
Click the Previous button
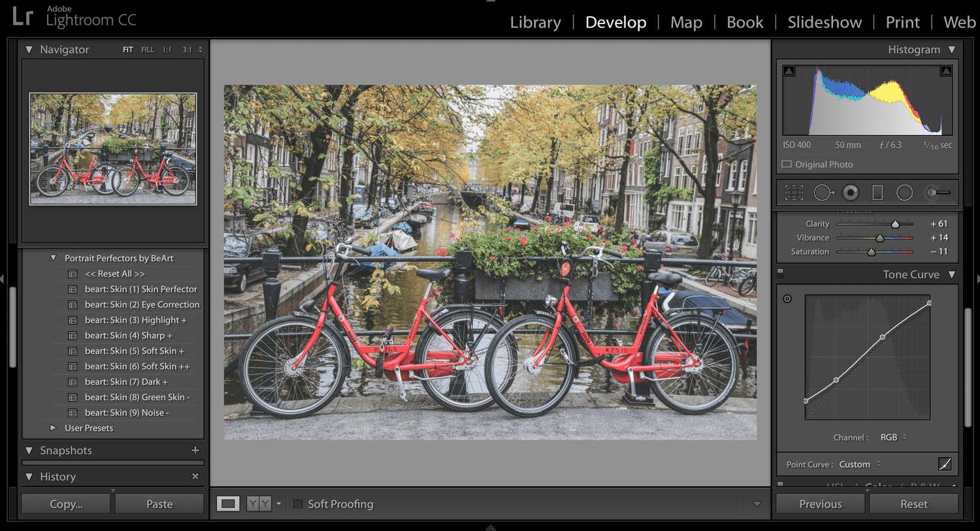(x=820, y=504)
